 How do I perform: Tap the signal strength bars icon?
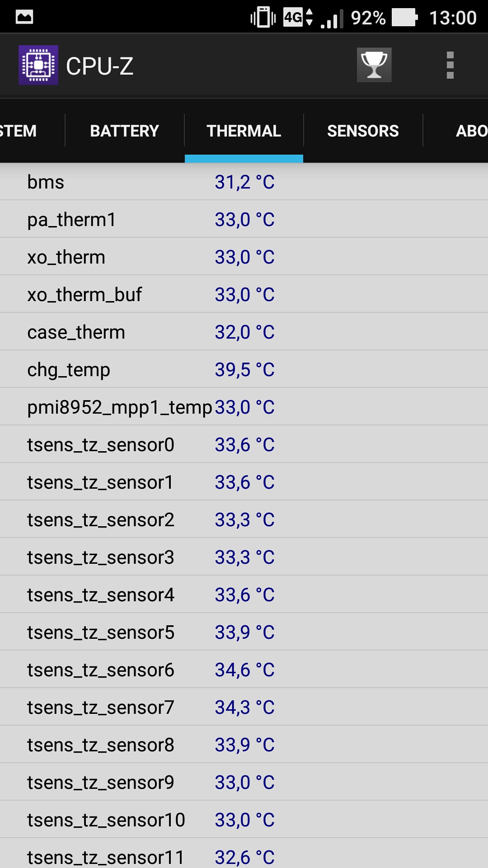coord(332,19)
